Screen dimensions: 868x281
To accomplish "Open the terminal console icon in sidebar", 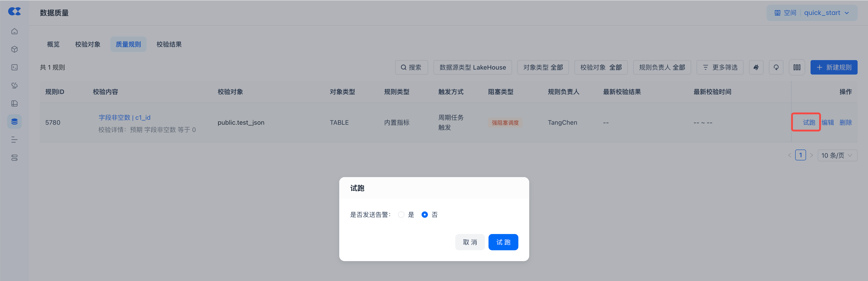I will pos(14,67).
